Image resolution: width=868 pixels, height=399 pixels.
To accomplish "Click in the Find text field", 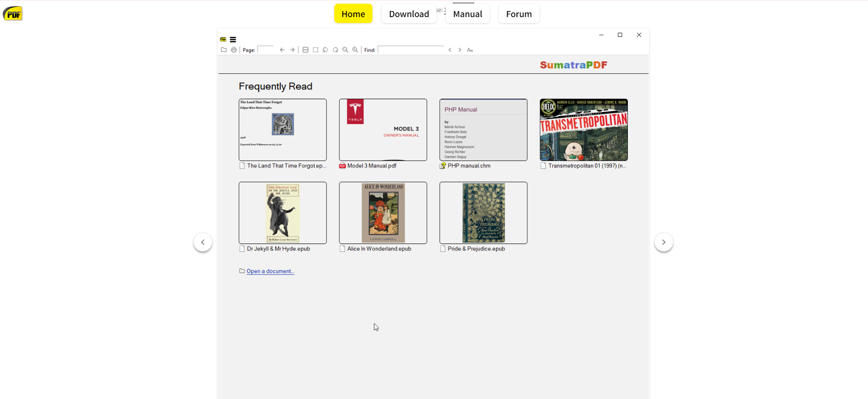I will (x=410, y=50).
